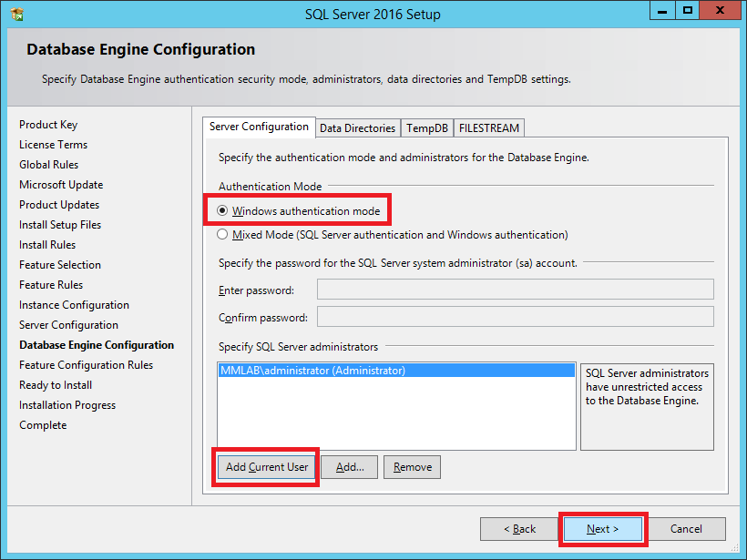The image size is (747, 560).
Task: Minimize the SQL Server 2016 Setup window
Action: (x=662, y=10)
